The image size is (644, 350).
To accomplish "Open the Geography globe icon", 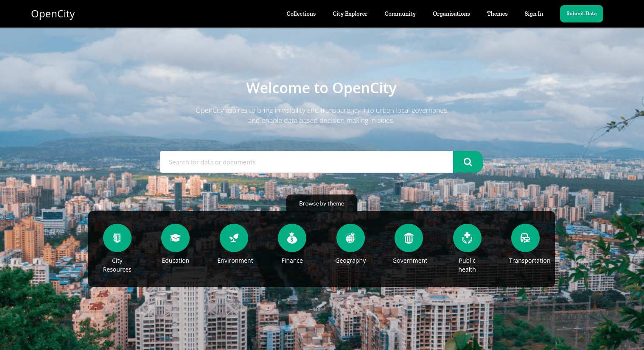I will click(x=350, y=238).
